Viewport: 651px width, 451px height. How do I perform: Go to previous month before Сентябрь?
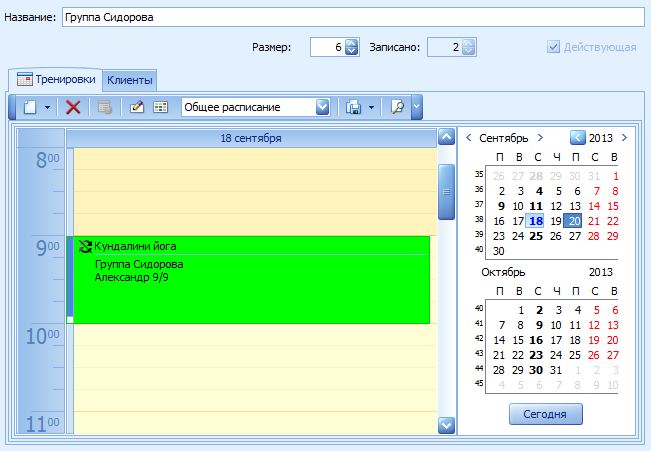[469, 137]
